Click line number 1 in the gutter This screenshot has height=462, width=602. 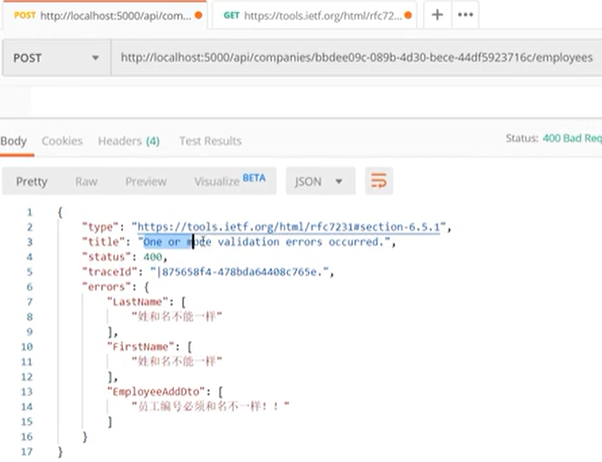[x=29, y=212]
